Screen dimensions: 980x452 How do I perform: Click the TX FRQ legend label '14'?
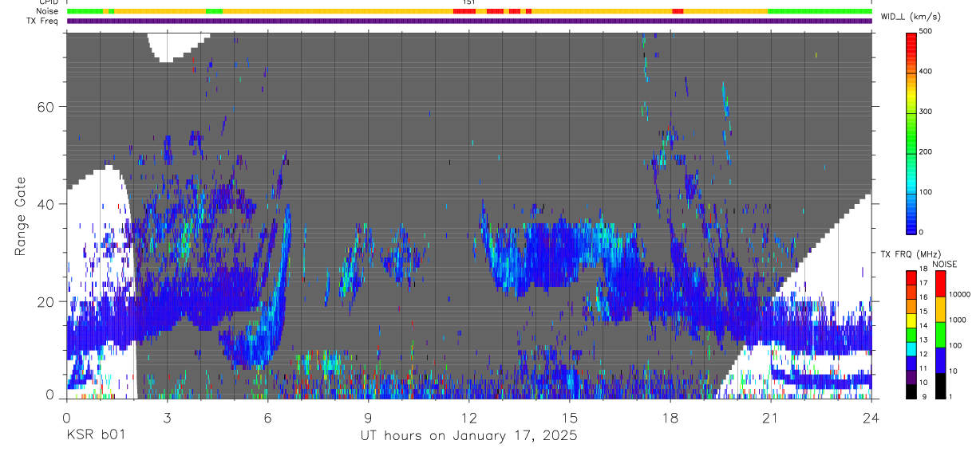[x=923, y=325]
